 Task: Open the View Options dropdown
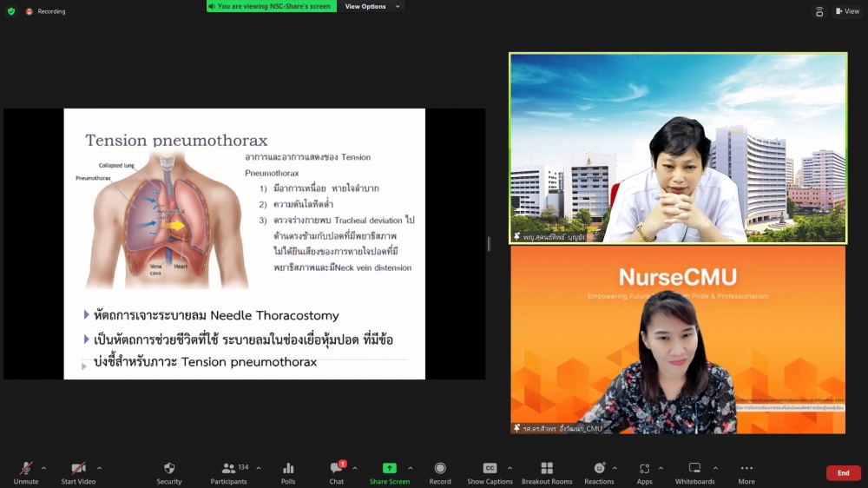372,6
